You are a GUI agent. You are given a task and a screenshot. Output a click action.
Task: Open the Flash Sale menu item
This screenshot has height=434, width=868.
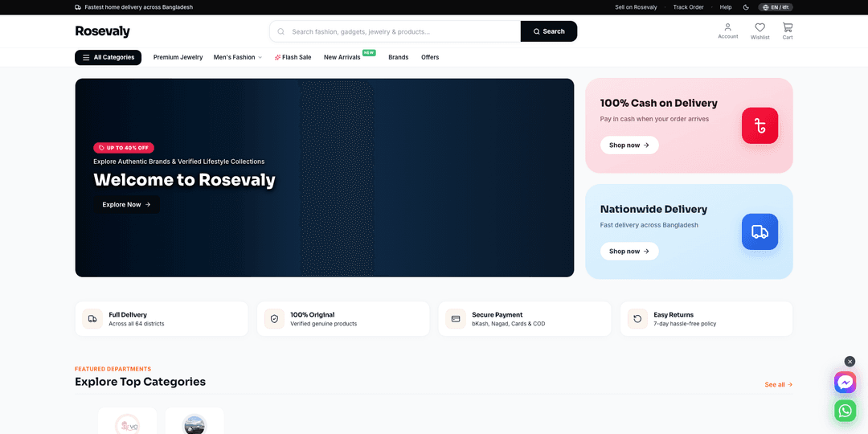coord(293,57)
